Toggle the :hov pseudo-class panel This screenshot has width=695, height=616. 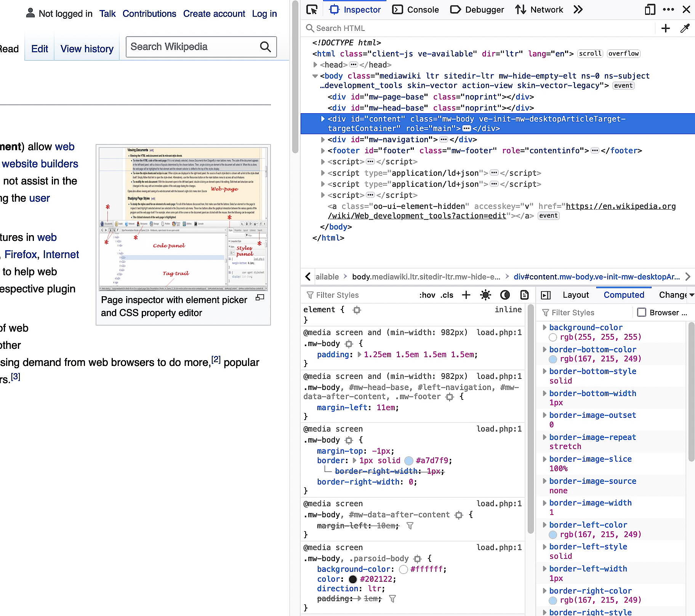[x=426, y=295]
